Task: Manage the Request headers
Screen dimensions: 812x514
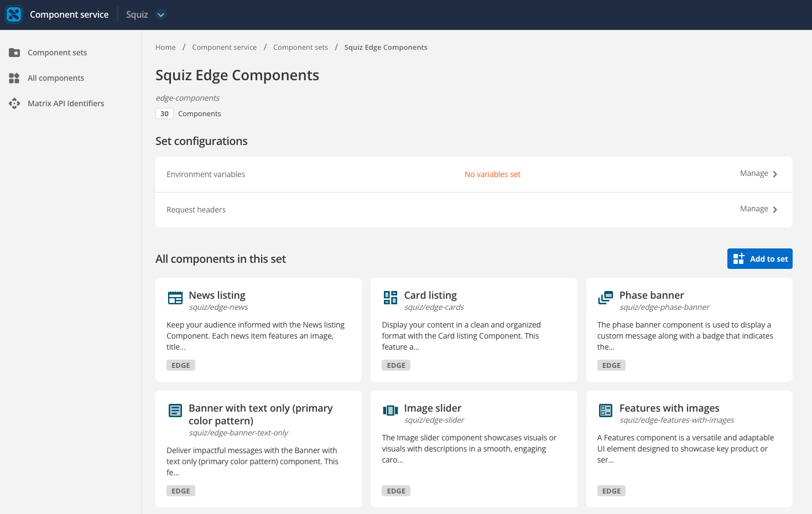Action: 754,209
